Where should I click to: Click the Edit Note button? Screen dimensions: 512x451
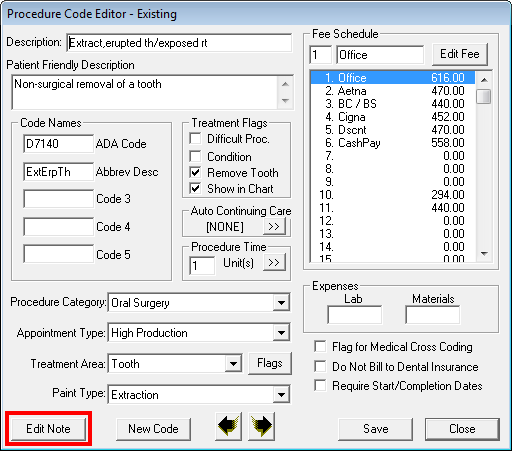click(48, 429)
